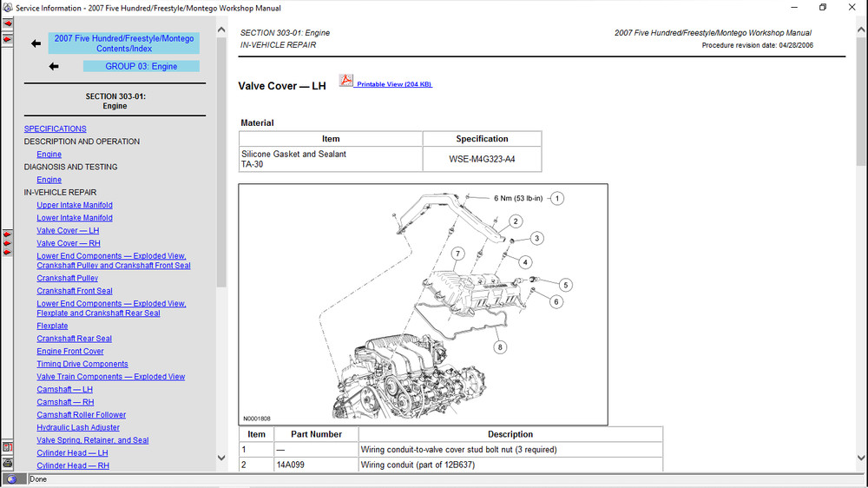Click the application icon in title bar
This screenshot has width=868, height=488.
8,8
